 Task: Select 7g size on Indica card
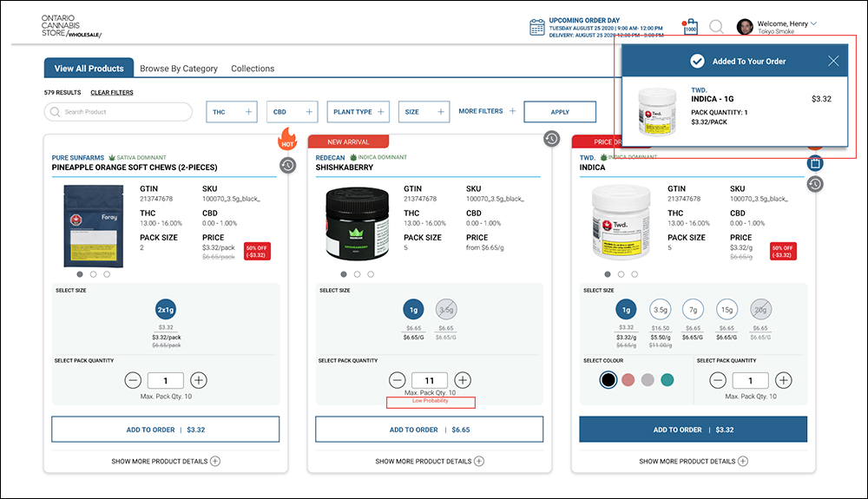coord(693,310)
